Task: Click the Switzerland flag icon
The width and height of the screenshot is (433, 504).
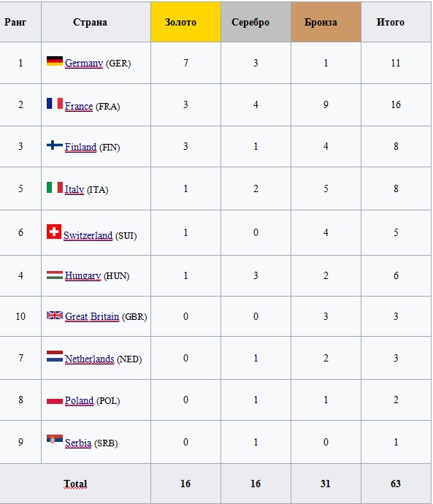Action: click(x=54, y=232)
